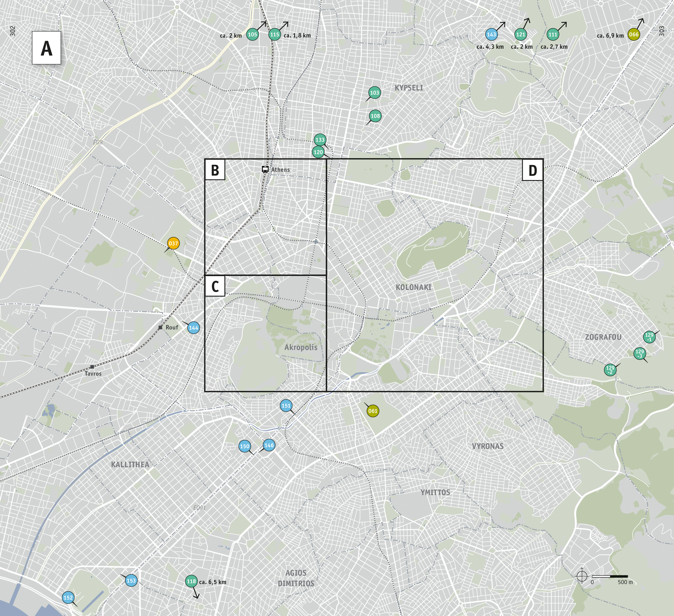Select blue marker 143
The height and width of the screenshot is (616, 674).
pyautogui.click(x=491, y=34)
